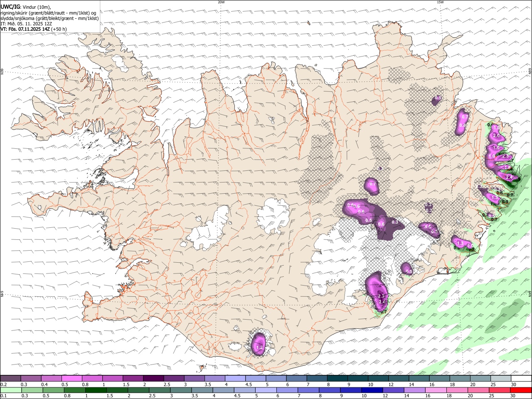Click the 0.9 value in the eastern fjords

[505, 202]
